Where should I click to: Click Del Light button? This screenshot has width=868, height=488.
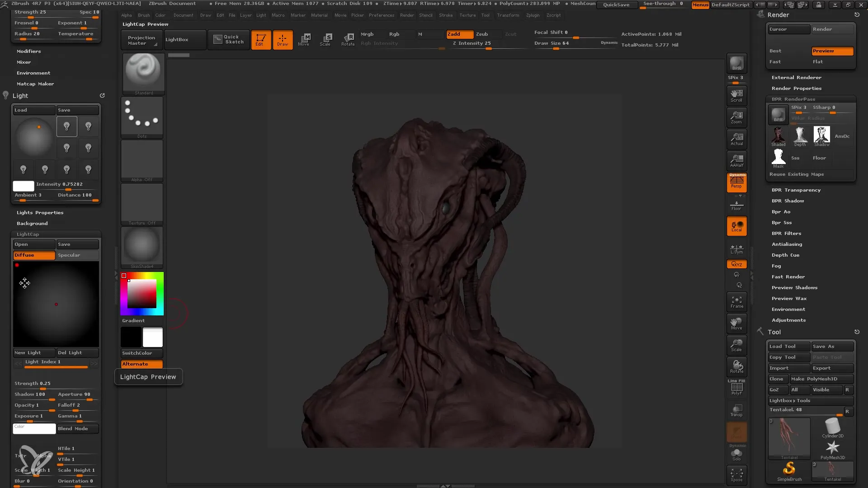(77, 353)
